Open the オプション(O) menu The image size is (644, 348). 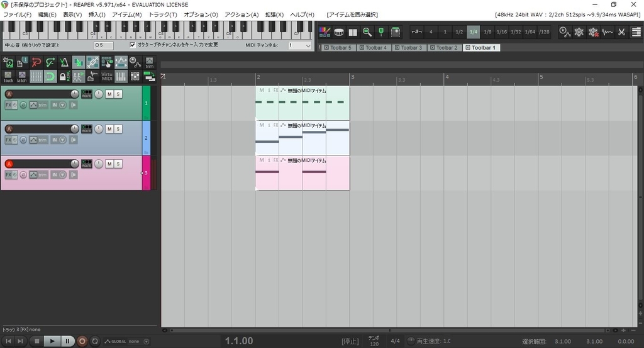pos(201,14)
